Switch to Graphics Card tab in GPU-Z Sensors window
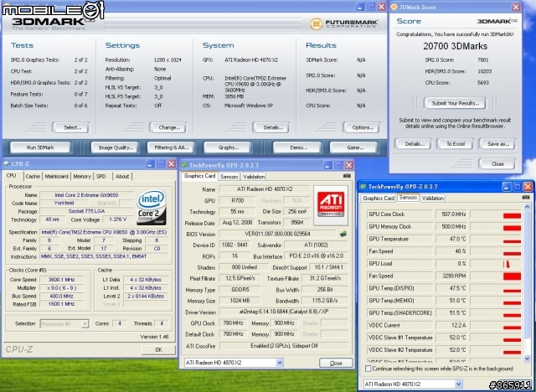 (x=379, y=198)
